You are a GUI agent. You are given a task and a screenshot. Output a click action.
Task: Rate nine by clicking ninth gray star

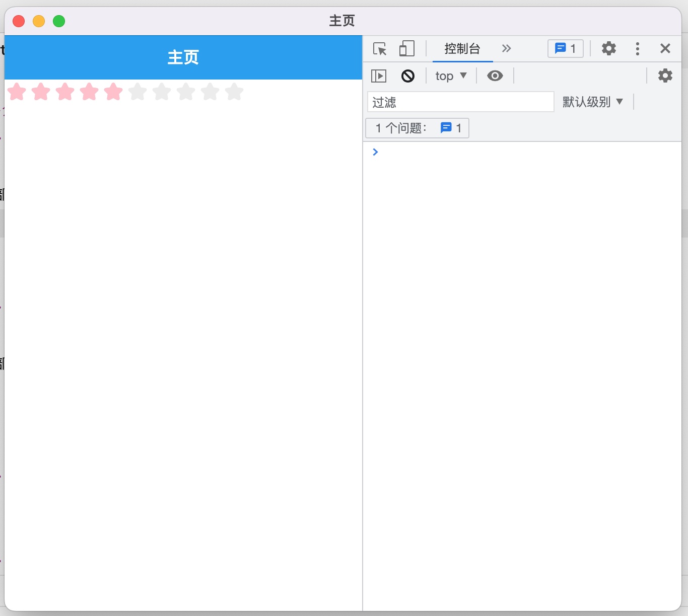(x=210, y=92)
